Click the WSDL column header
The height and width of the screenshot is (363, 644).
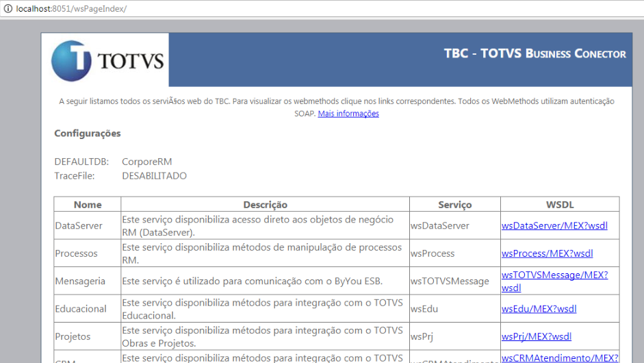click(x=560, y=204)
